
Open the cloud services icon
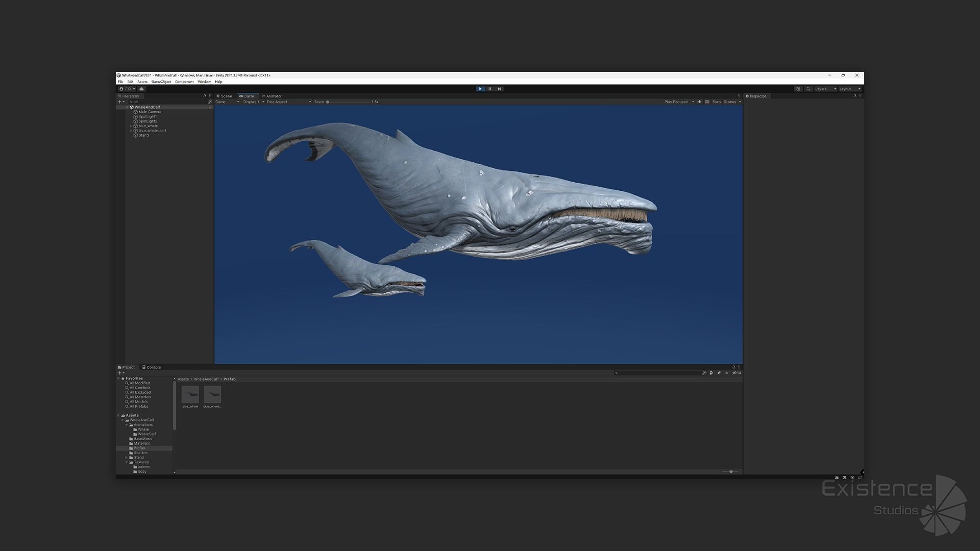(142, 89)
